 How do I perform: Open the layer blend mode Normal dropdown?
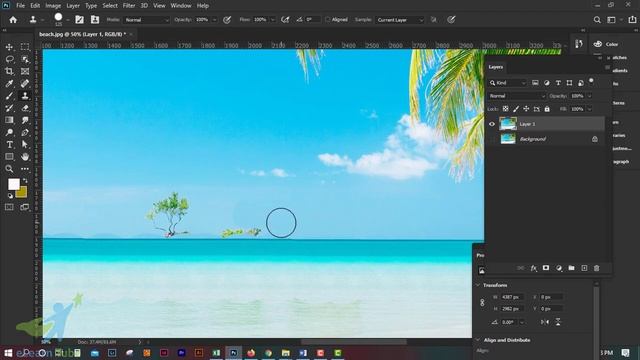pyautogui.click(x=517, y=96)
